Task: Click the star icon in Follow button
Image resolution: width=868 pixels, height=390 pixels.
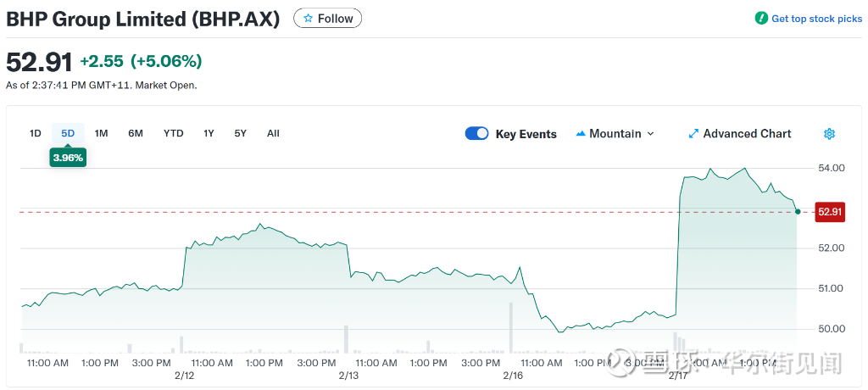Action: [309, 19]
